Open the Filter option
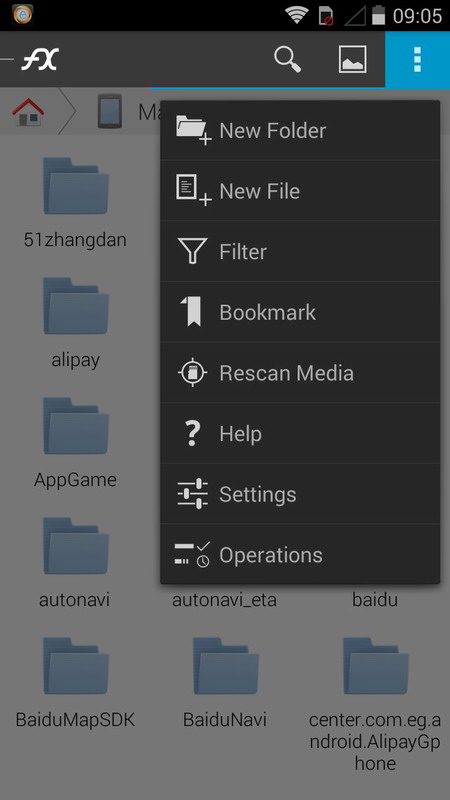Screen dimensions: 450x800 300,252
